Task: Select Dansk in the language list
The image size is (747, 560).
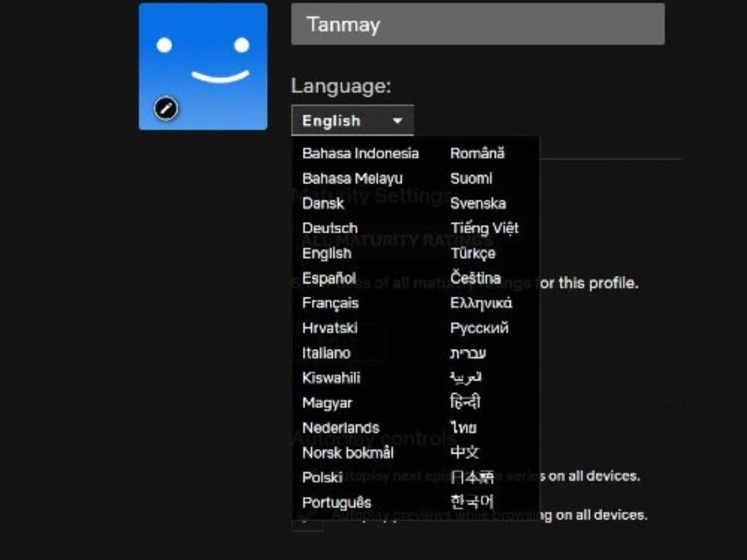Action: point(323,203)
